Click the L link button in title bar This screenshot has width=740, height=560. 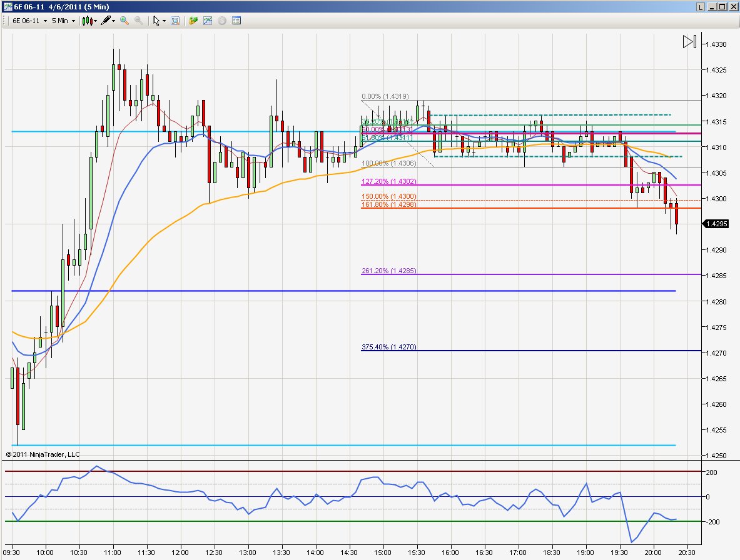pyautogui.click(x=701, y=7)
